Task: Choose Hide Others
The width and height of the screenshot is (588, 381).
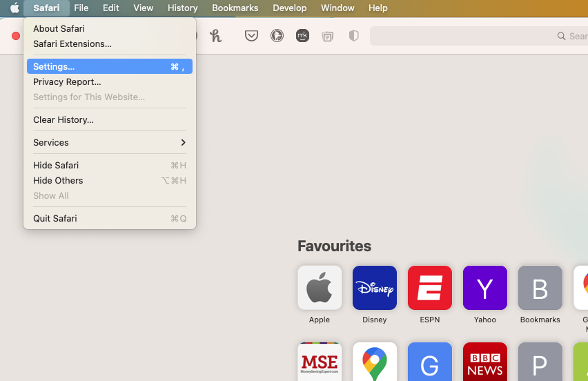Action: [110, 180]
